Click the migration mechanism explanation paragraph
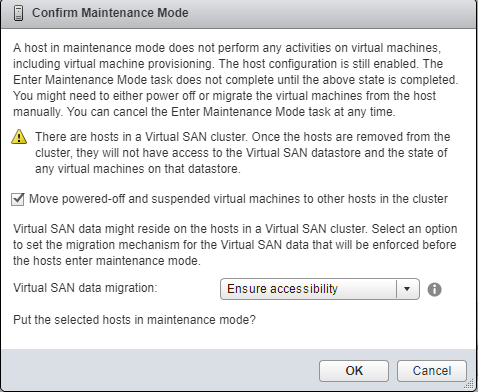The width and height of the screenshot is (478, 392). tap(235, 245)
